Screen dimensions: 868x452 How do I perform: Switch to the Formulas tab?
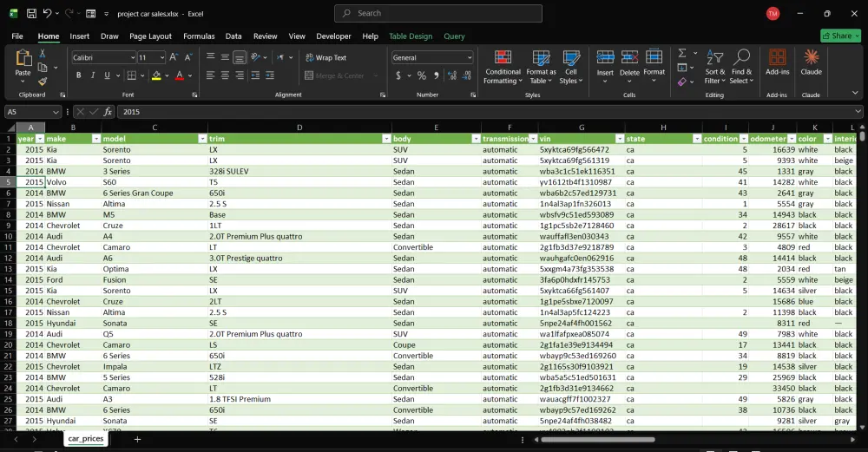(x=199, y=36)
